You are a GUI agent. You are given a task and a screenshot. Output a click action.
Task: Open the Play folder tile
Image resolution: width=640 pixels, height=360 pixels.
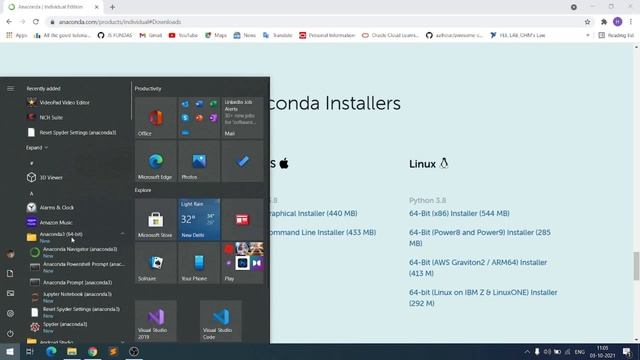pos(242,263)
